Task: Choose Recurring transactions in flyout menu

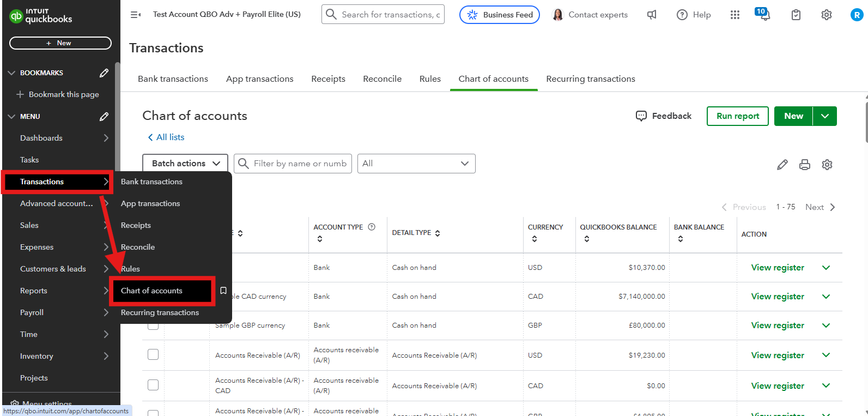Action: [160, 313]
